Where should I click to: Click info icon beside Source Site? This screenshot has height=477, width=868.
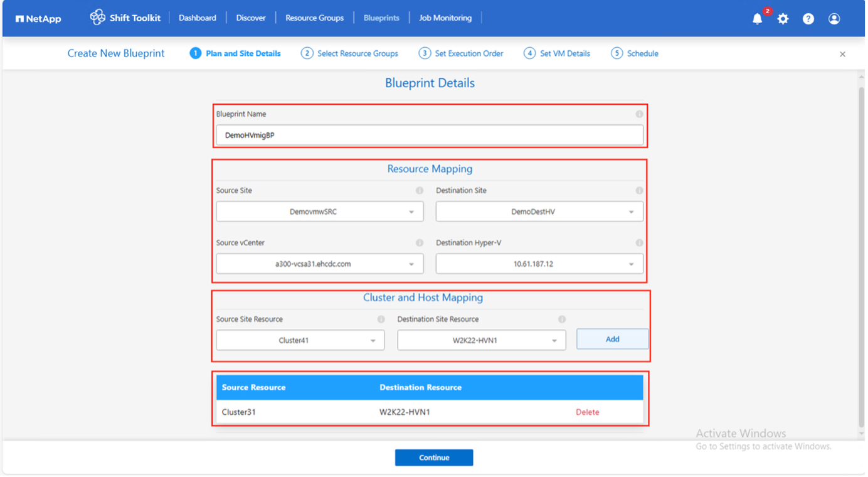(x=420, y=191)
